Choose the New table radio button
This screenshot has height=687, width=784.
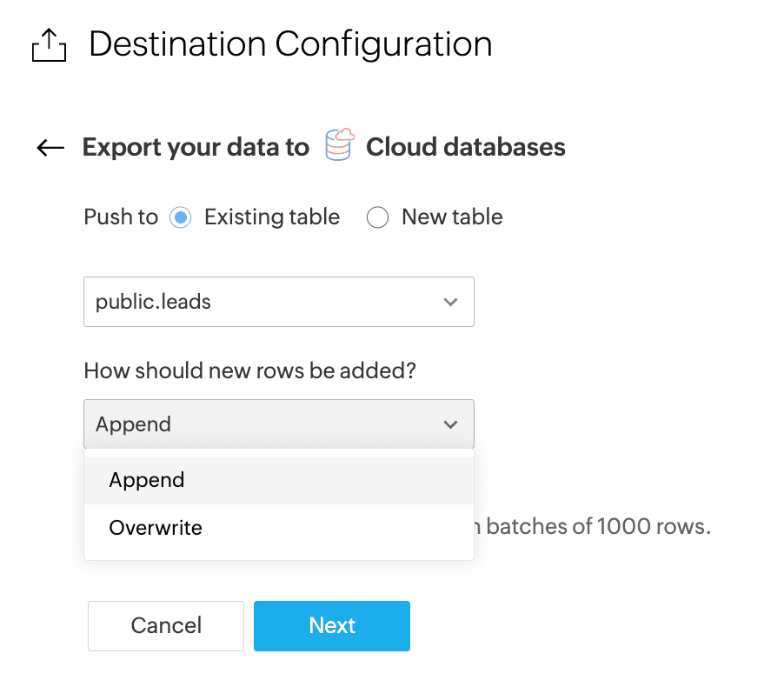tap(377, 217)
